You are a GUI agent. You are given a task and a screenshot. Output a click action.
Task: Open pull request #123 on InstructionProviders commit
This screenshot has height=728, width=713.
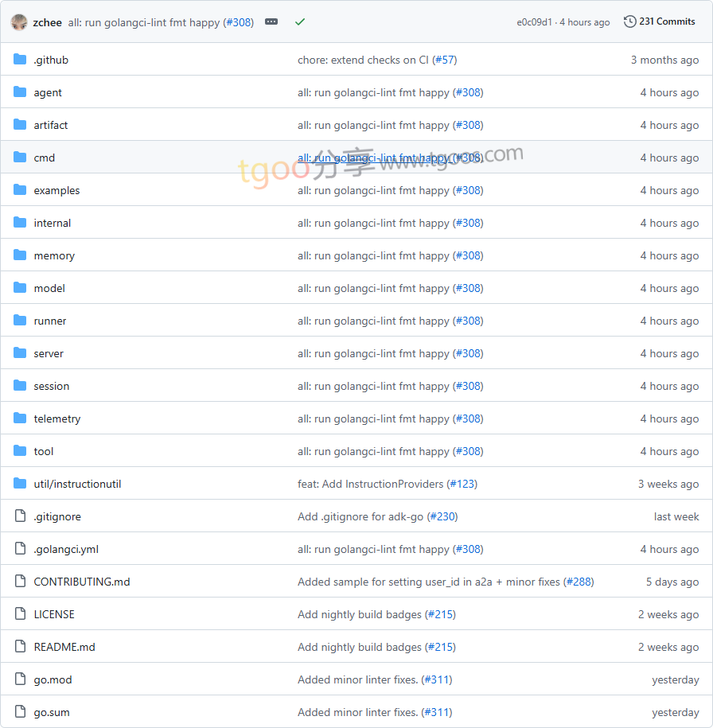[x=462, y=484]
